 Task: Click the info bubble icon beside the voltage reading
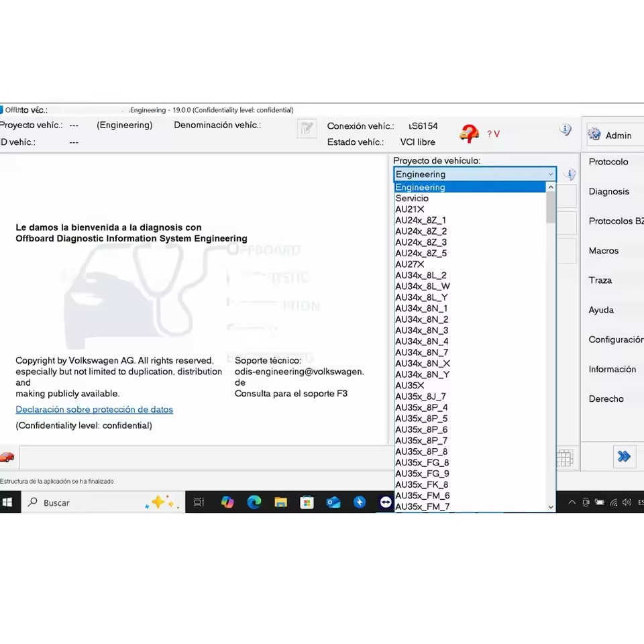click(566, 130)
